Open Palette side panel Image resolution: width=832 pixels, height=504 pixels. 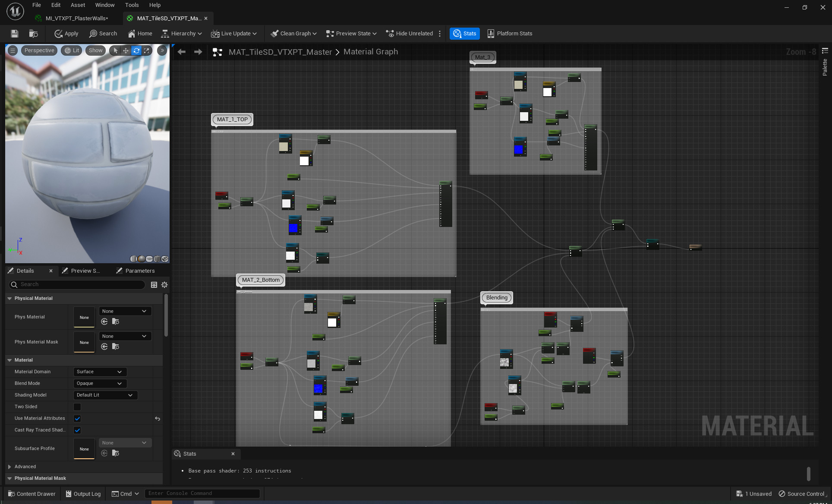pos(825,63)
